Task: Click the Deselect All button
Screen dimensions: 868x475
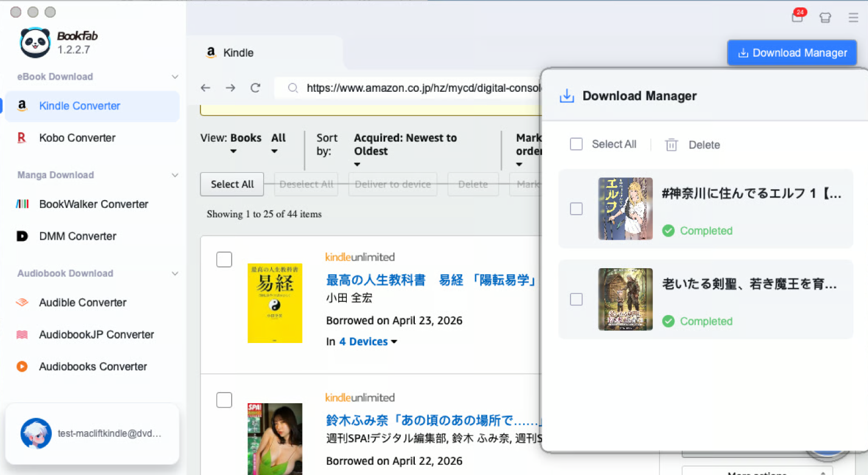Action: [306, 184]
